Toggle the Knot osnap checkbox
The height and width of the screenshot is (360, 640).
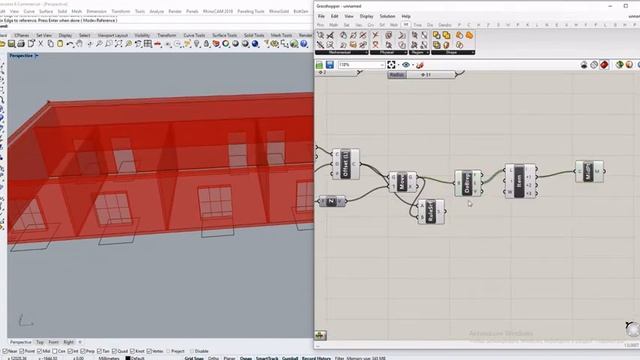click(x=132, y=351)
